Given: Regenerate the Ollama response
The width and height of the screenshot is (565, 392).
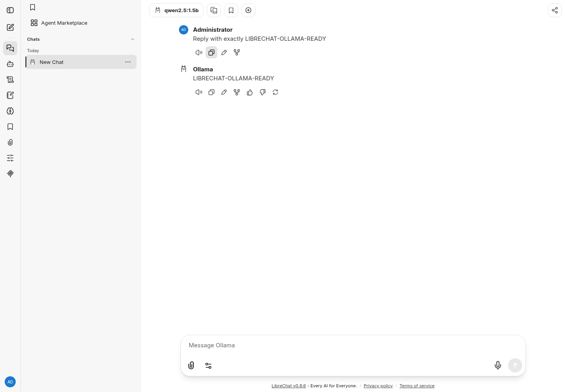Looking at the screenshot, I should point(275,92).
